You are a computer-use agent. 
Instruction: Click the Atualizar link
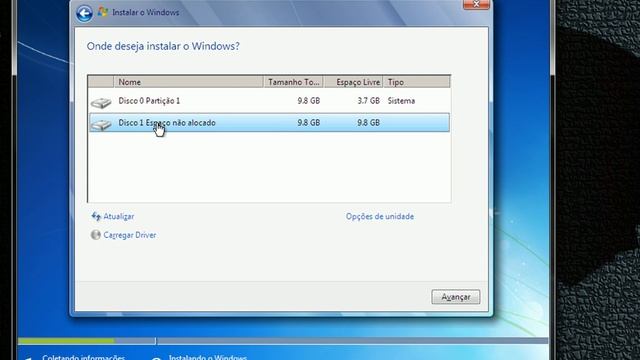[118, 216]
